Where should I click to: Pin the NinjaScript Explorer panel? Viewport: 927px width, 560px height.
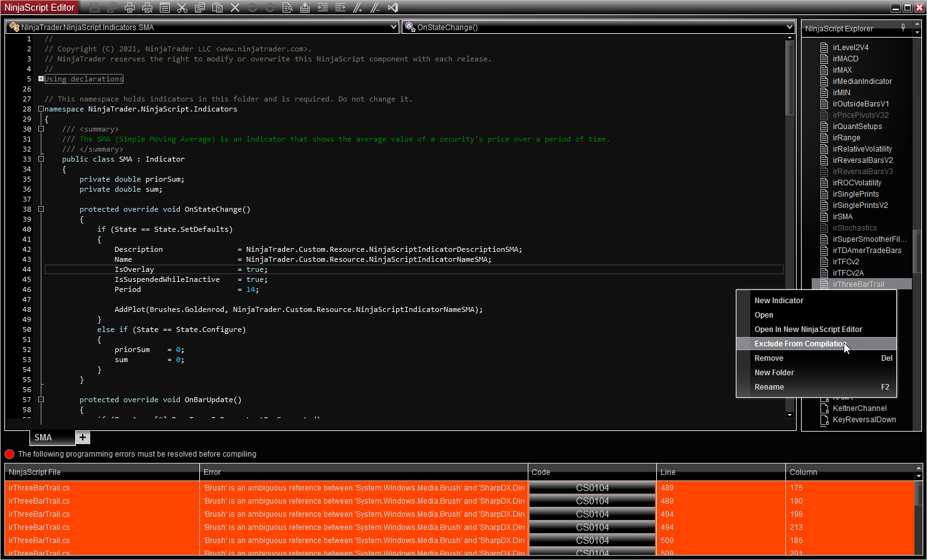(x=903, y=28)
